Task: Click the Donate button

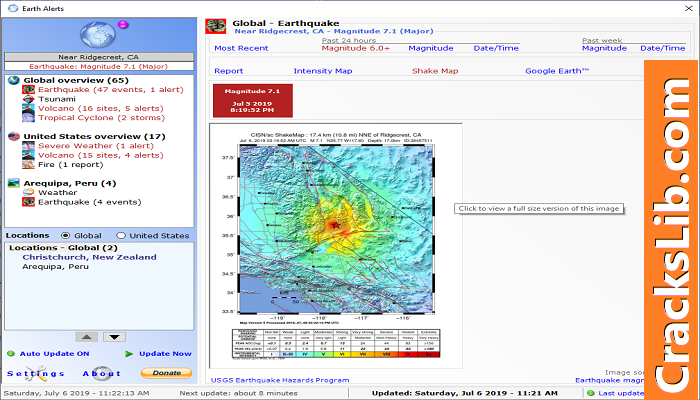Action: (x=167, y=373)
